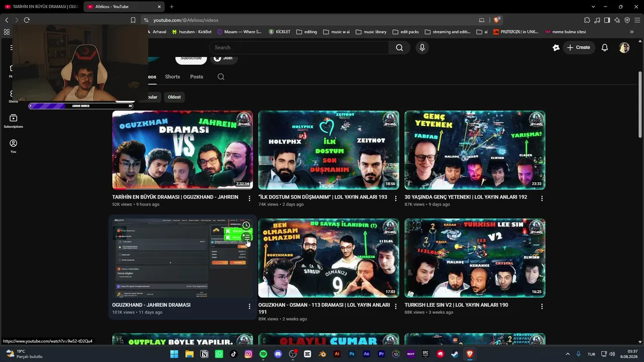The height and width of the screenshot is (362, 644).
Task: Bookmark this page in address bar
Action: point(133,20)
